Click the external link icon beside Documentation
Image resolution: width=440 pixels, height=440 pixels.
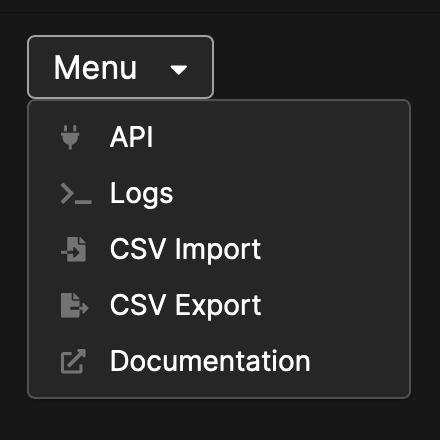click(x=73, y=361)
